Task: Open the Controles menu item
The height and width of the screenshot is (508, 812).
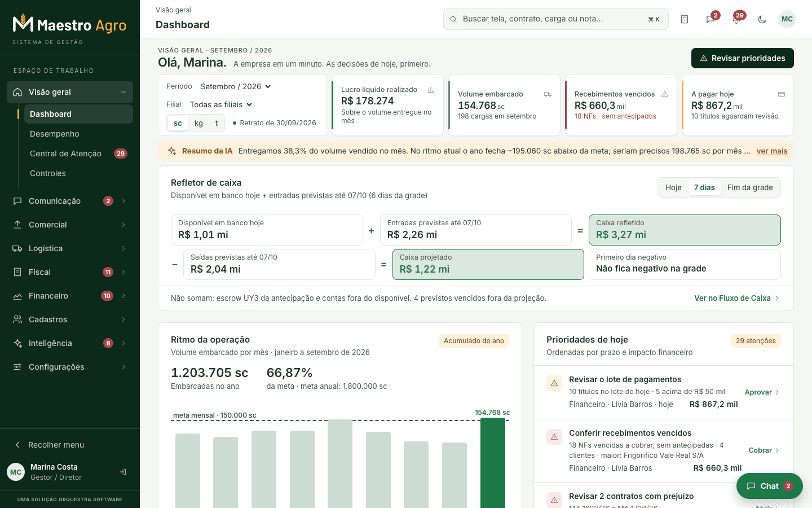Action: pos(78,173)
